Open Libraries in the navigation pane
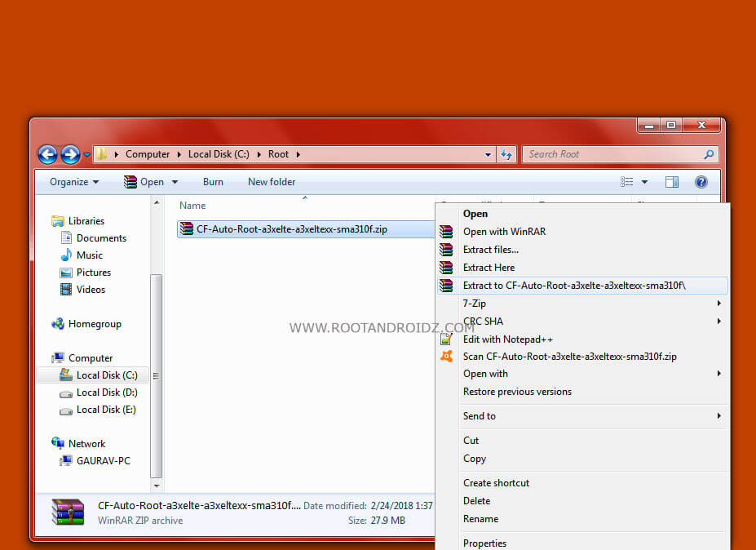Viewport: 756px width, 550px height. pos(77,221)
